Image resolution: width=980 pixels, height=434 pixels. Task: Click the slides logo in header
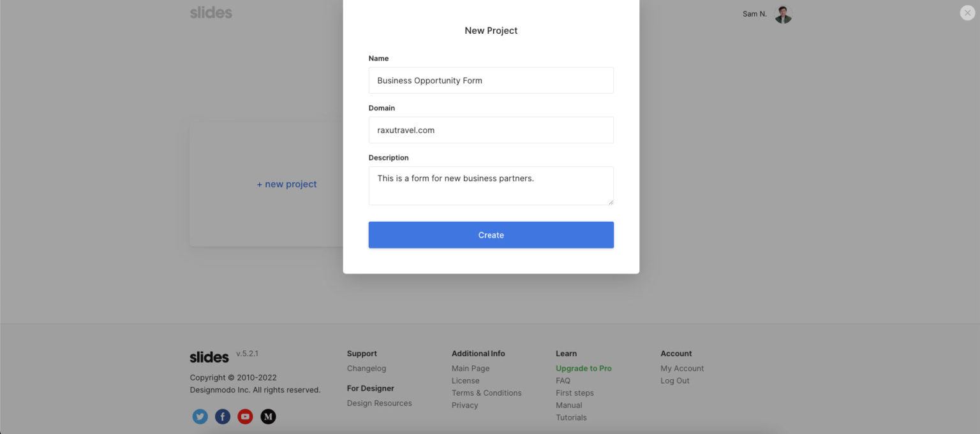(x=211, y=13)
